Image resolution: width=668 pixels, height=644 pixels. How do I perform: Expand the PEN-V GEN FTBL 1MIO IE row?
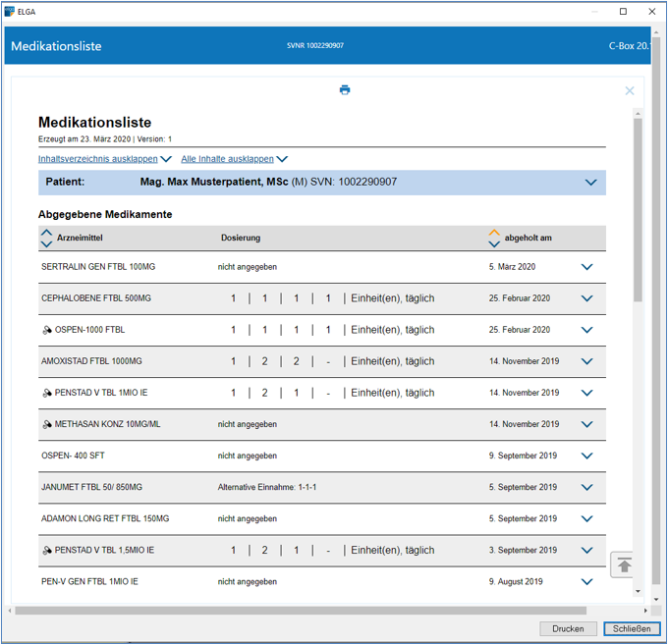coord(587,582)
